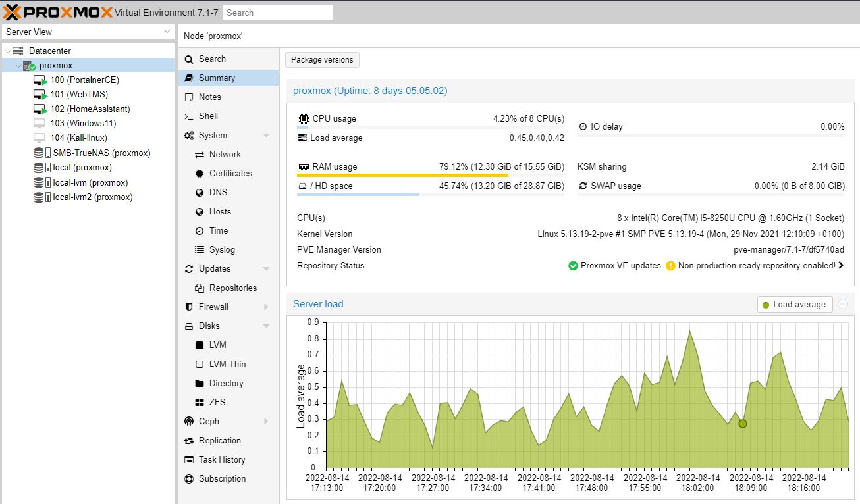Open repository status details chevron
860x504 pixels.
coord(842,266)
